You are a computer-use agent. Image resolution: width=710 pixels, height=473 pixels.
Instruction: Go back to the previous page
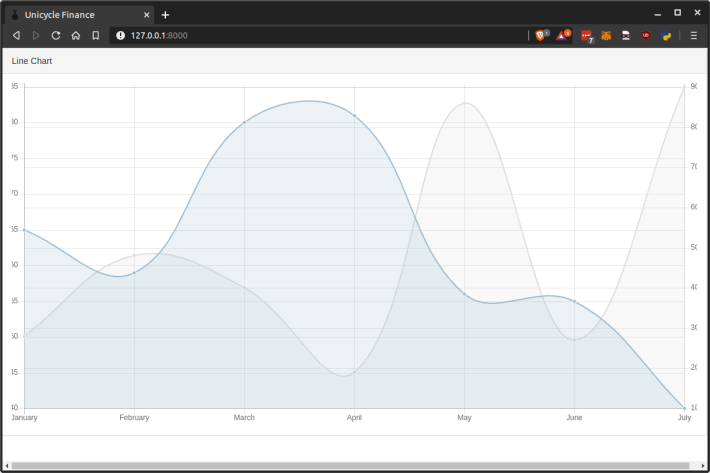coord(16,35)
